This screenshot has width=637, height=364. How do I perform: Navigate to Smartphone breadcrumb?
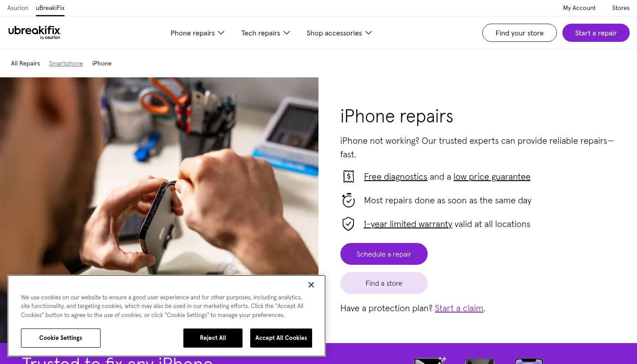point(66,63)
